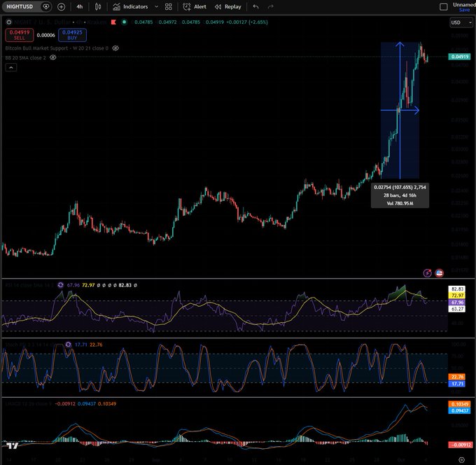Click the red flag icon in legend
This screenshot has height=465, width=476.
[113, 22]
